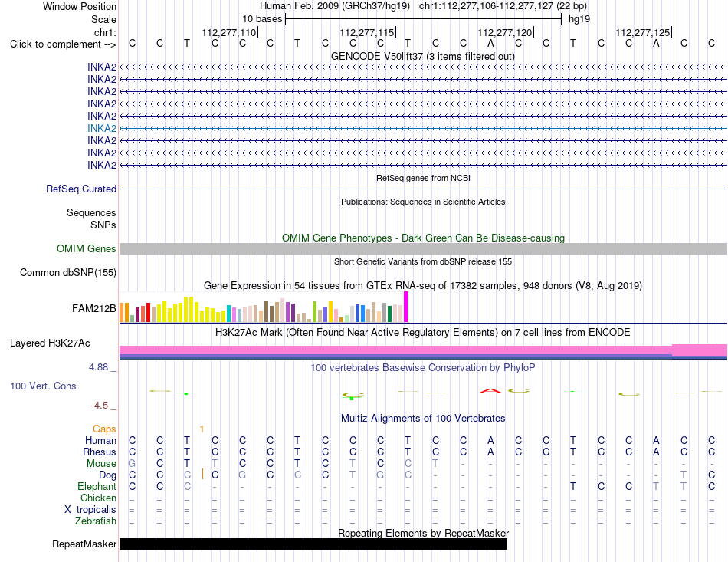Screen dimensions: 728x562
Task: Click the chr1 position range in header
Action: [503, 6]
